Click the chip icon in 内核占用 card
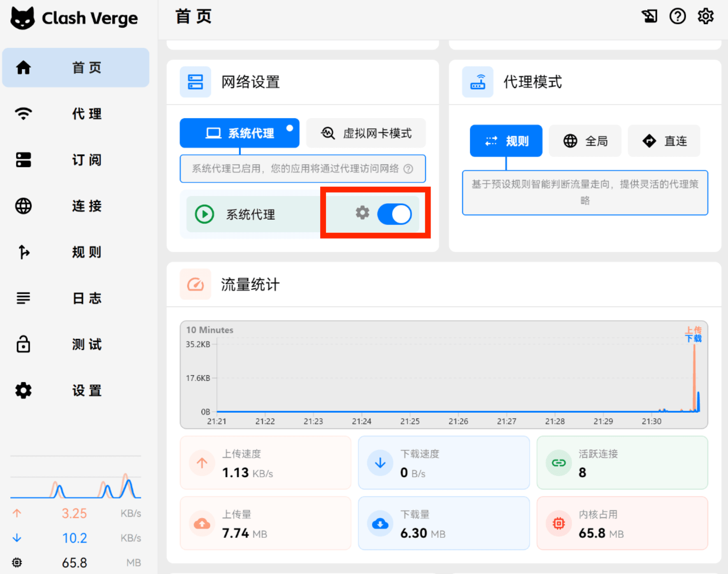The height and width of the screenshot is (574, 728). pos(558,523)
